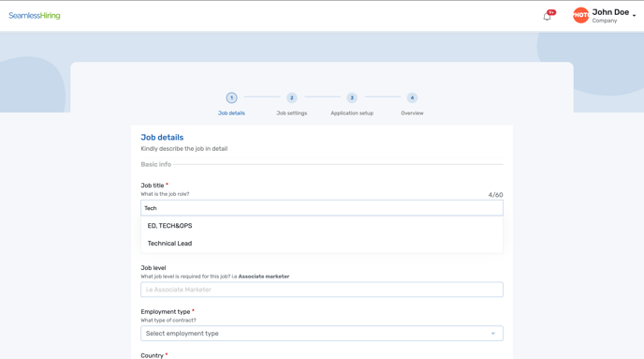644x359 pixels.
Task: Click the SeamlessHiring logo
Action: (x=35, y=16)
